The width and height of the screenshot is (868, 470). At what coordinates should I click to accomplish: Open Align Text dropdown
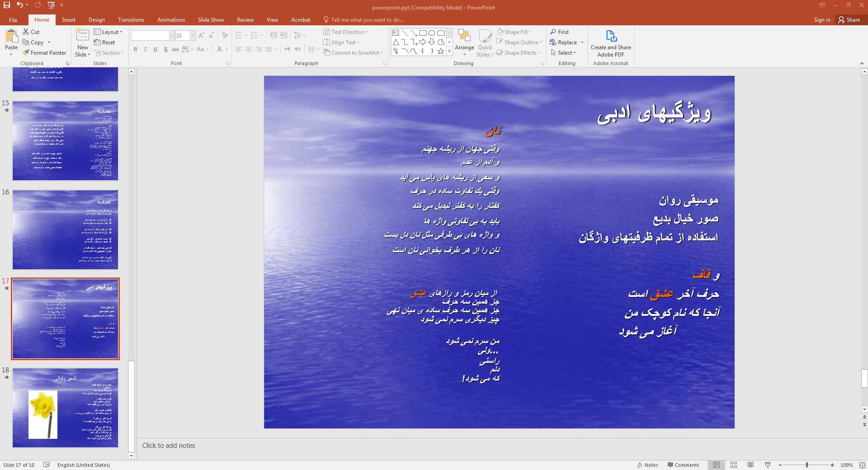click(x=342, y=42)
